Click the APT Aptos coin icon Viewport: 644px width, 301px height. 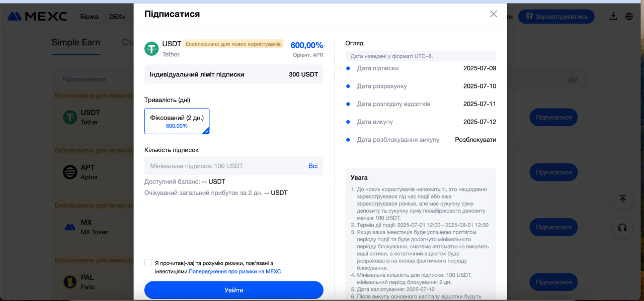click(x=70, y=172)
